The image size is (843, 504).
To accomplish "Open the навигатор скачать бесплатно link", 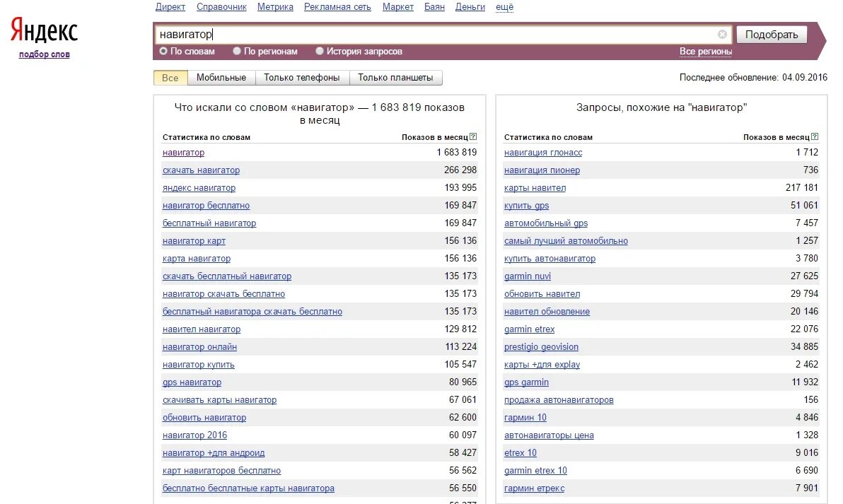I will 223,294.
